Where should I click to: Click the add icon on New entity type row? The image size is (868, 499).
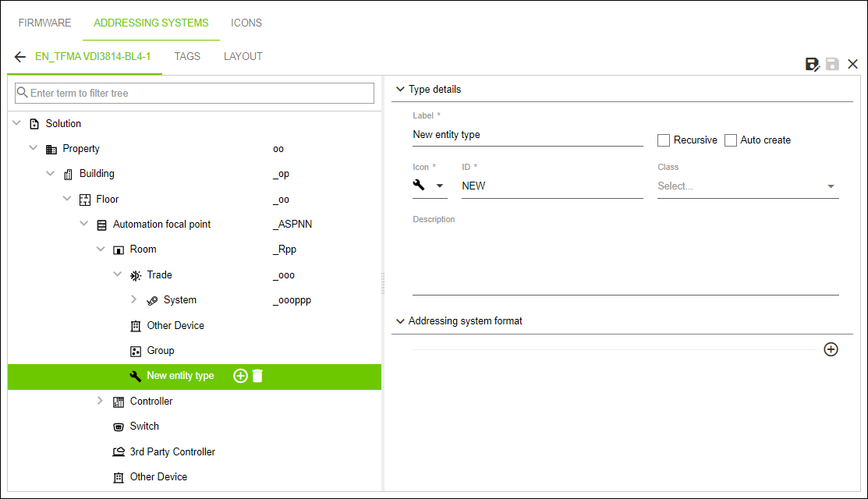coord(240,376)
